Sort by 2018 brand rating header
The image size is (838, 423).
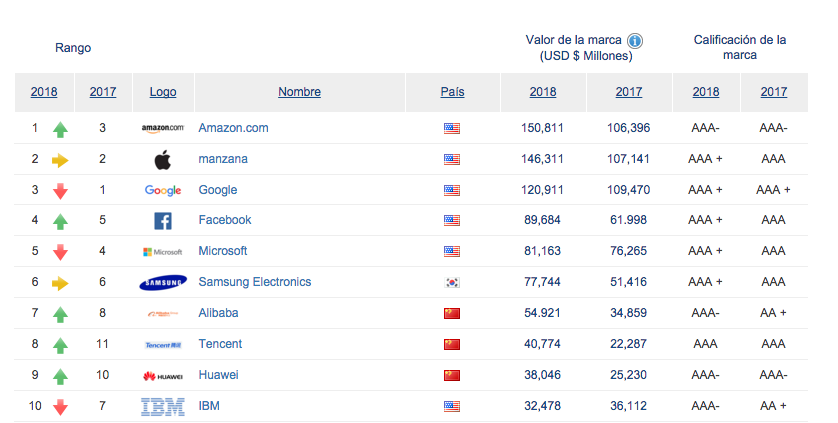706,92
